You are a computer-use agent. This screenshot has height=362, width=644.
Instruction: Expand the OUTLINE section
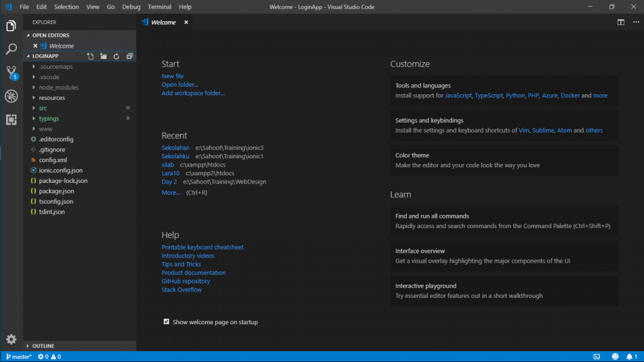coord(43,346)
